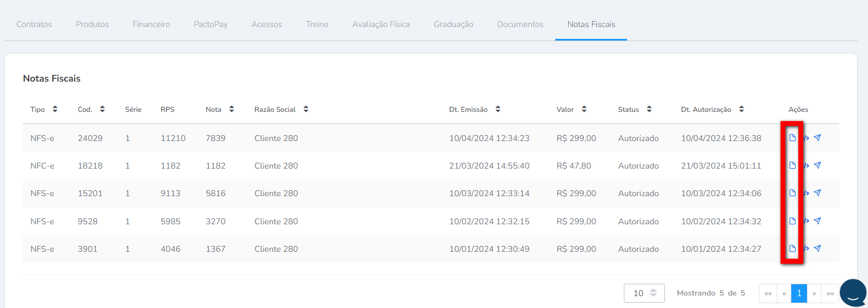Click send icon for nota 1367

point(817,249)
